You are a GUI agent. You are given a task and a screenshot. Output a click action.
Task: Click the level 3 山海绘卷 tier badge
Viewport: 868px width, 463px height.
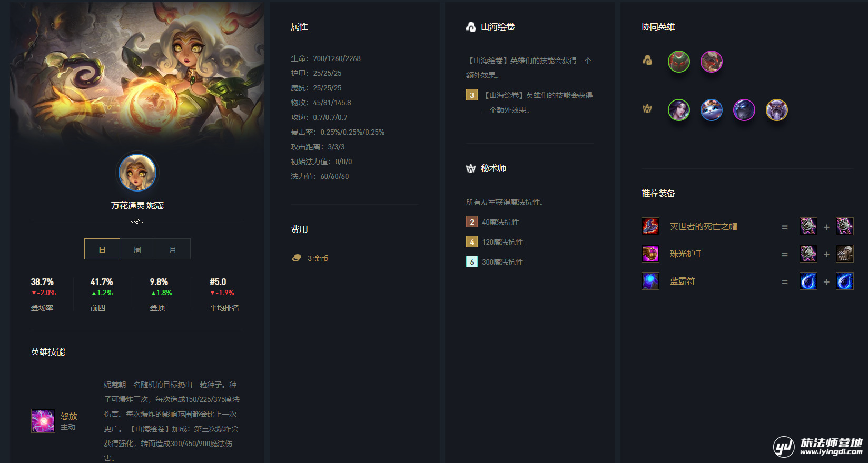pos(472,95)
